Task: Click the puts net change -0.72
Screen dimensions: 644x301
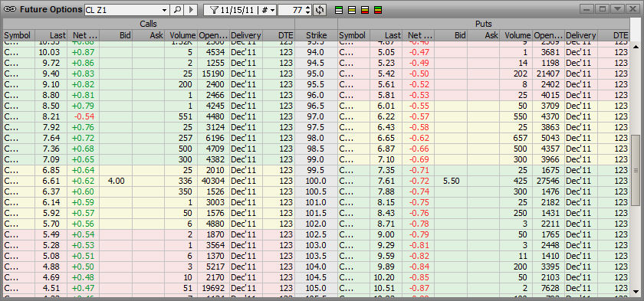Action: point(419,181)
